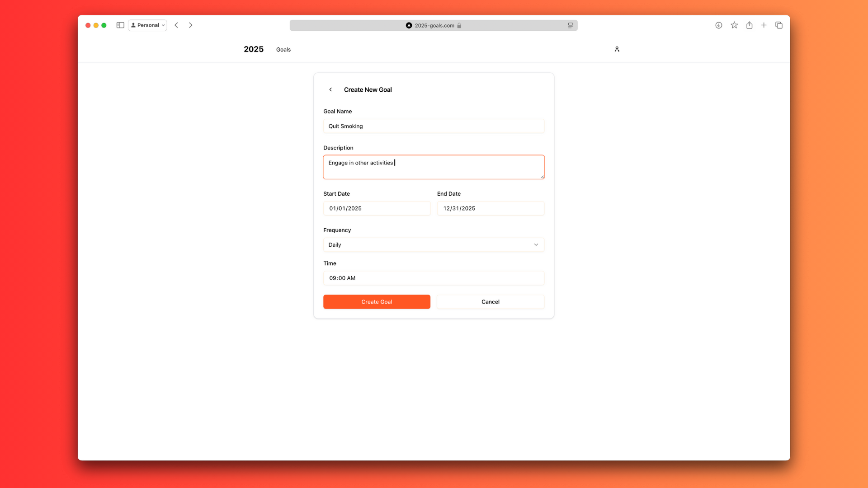
Task: Click the reader view icon in address bar
Action: [x=571, y=25]
